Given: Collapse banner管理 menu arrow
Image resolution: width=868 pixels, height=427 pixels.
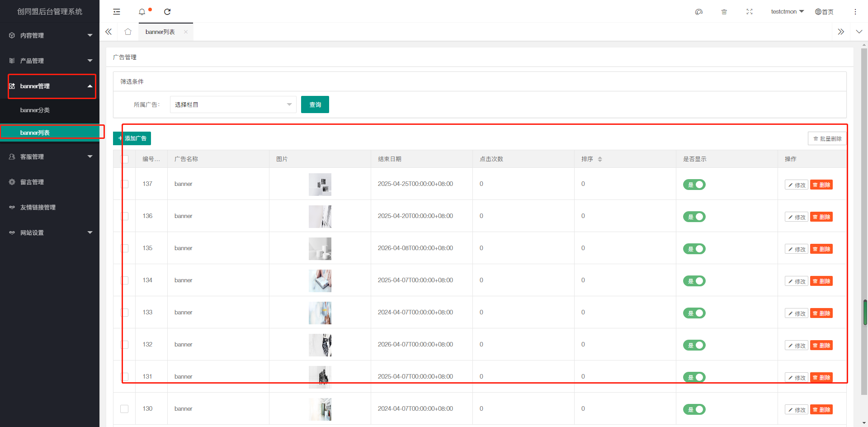Looking at the screenshot, I should coord(90,86).
